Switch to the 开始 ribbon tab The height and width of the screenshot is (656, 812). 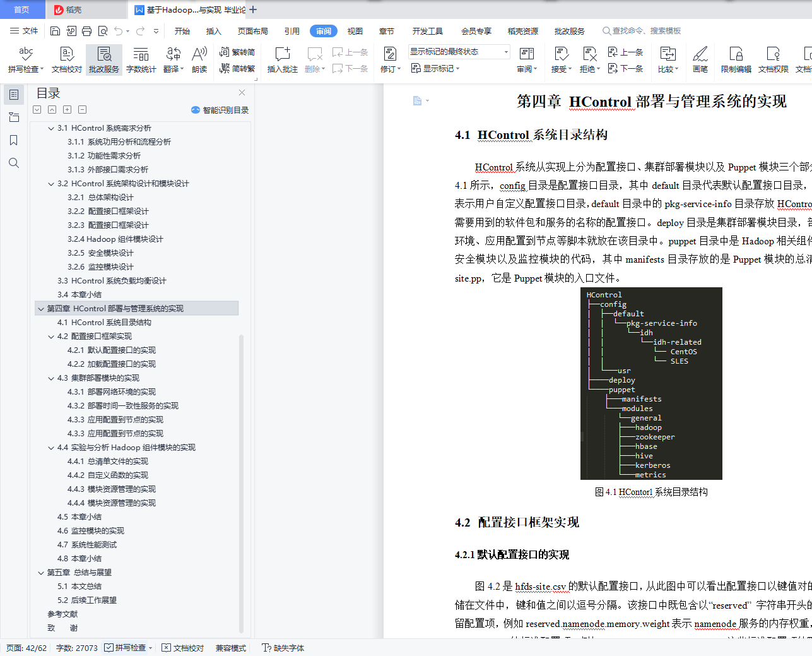pyautogui.click(x=182, y=31)
